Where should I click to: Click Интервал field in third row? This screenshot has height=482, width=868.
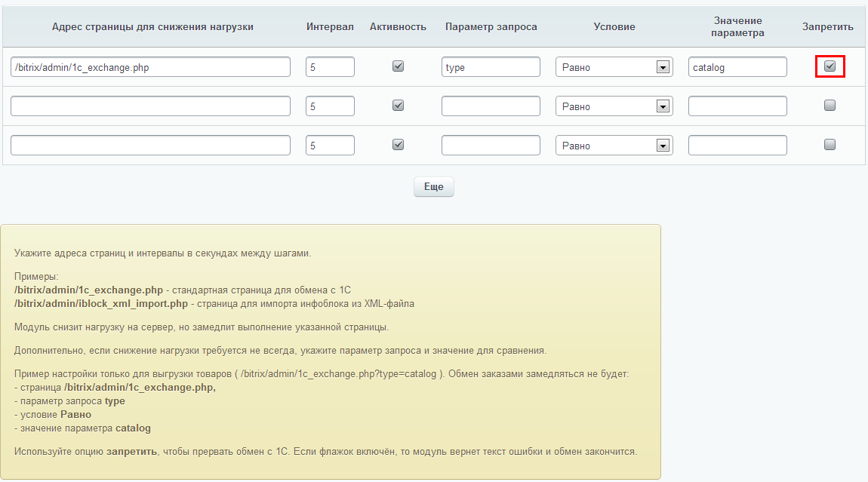point(330,146)
